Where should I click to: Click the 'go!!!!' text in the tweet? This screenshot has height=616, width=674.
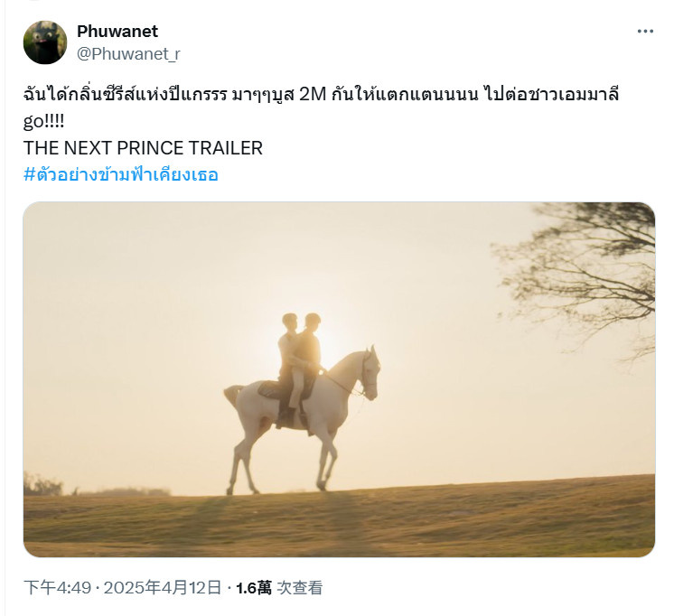pos(44,122)
